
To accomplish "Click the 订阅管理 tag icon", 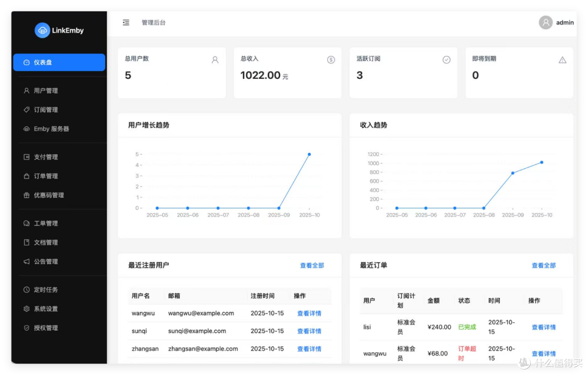I will pos(26,109).
